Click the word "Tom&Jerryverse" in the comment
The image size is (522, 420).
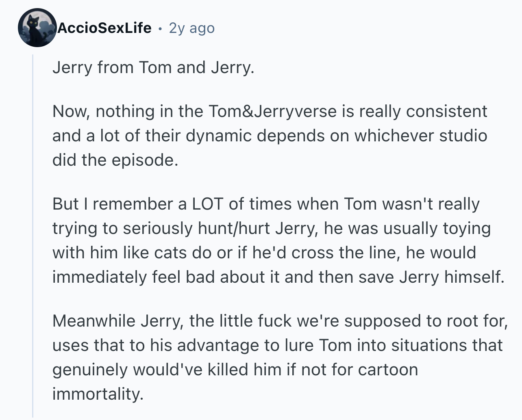(272, 111)
